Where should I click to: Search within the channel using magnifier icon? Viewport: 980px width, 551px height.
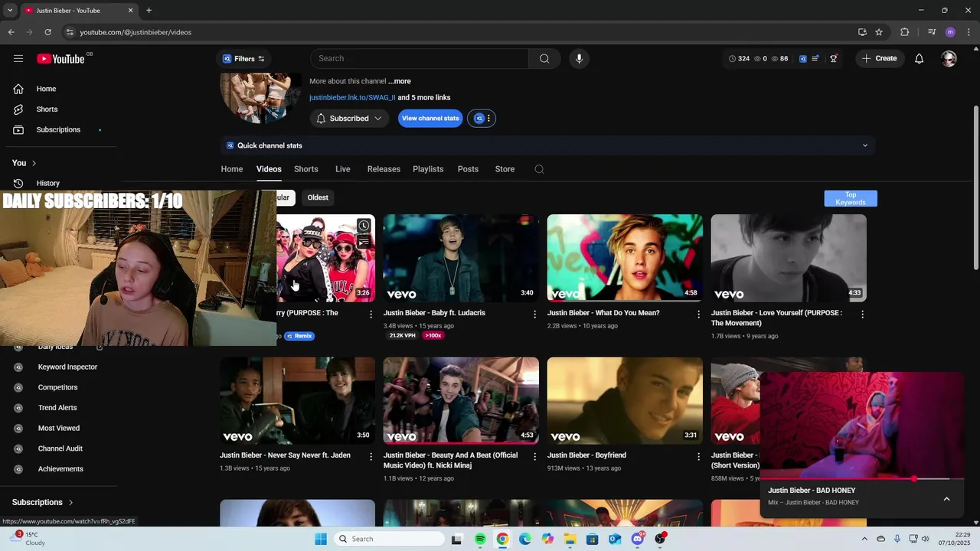pos(539,169)
